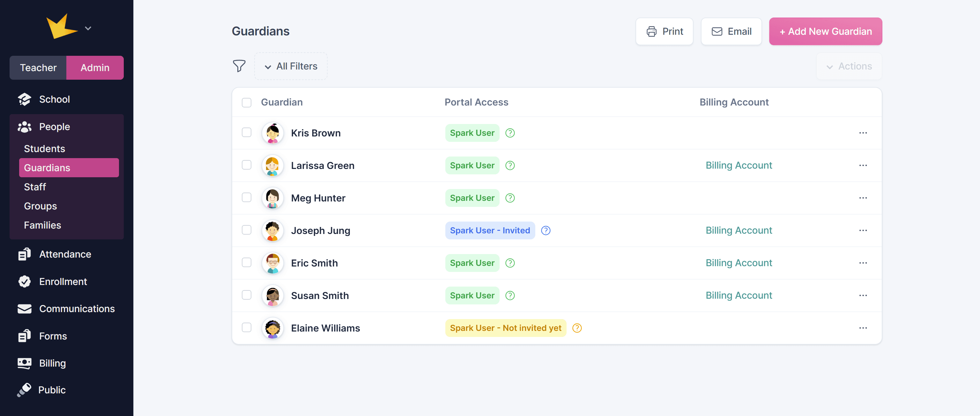Screen dimensions: 980x416
Task: Select the checkbox for Eric Smith
Action: coord(247,263)
